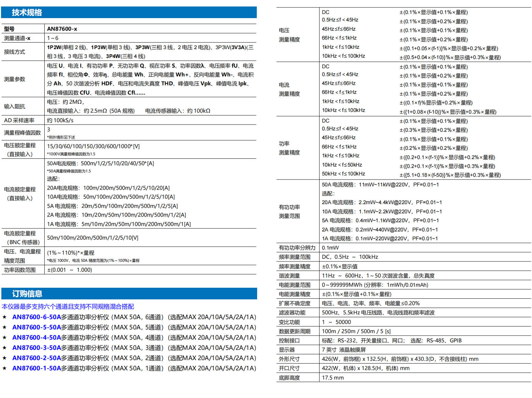Screen dimensions: 532x398
Task: Click the 测量参数 row label
Action: (x=14, y=79)
